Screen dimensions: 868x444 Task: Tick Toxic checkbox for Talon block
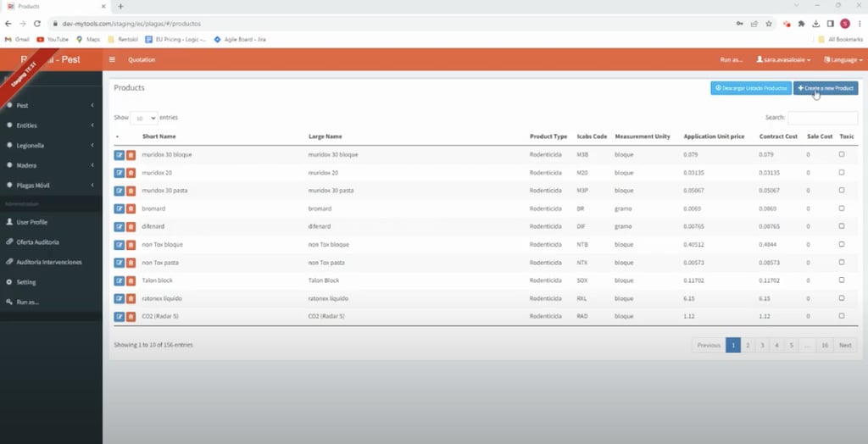coord(842,280)
